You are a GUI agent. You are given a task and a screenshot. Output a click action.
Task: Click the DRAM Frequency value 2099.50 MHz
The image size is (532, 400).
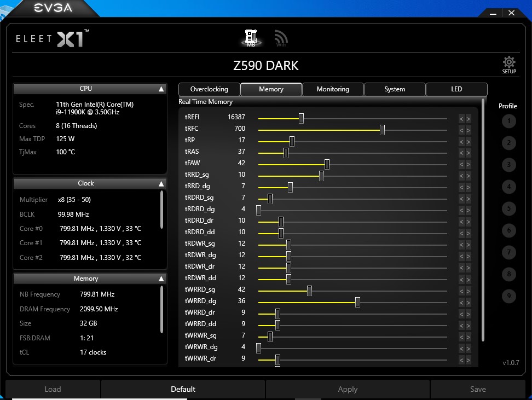99,309
